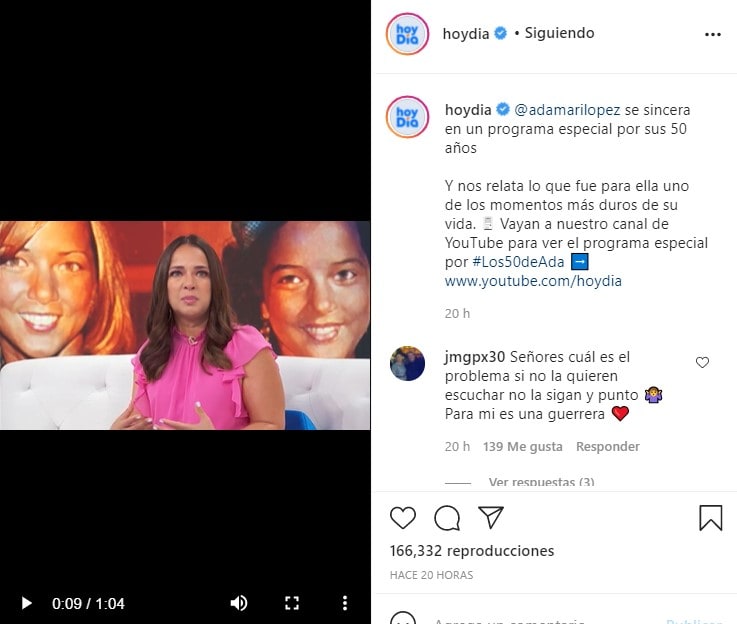Like jmgpx30's comment with the small heart
The width and height of the screenshot is (737, 624).
(702, 362)
